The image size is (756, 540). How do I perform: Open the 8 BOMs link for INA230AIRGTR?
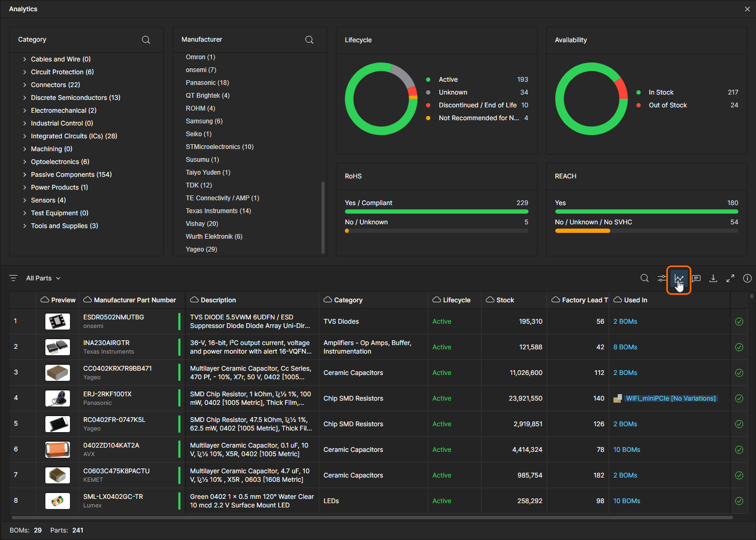[x=625, y=347]
